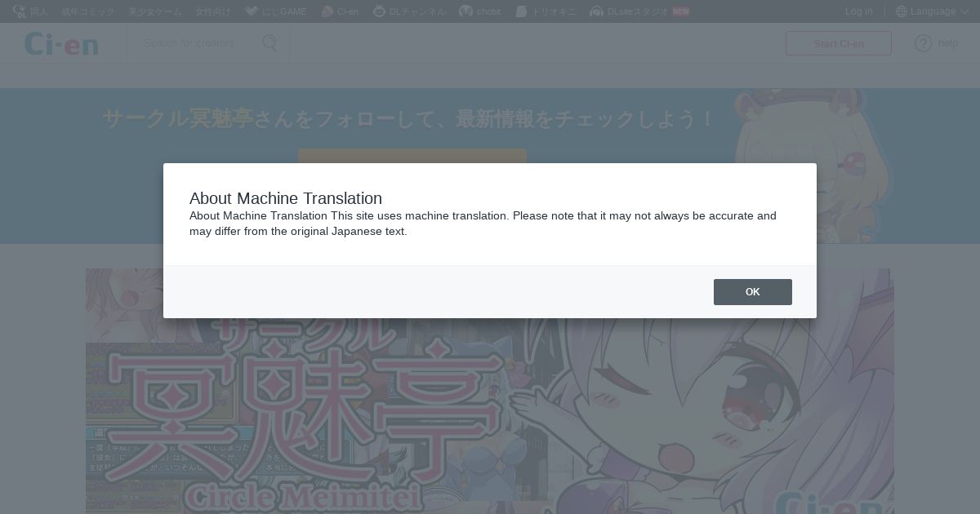980x514 pixels.
Task: Click the Circle Meimitei banner image
Action: (x=490, y=392)
